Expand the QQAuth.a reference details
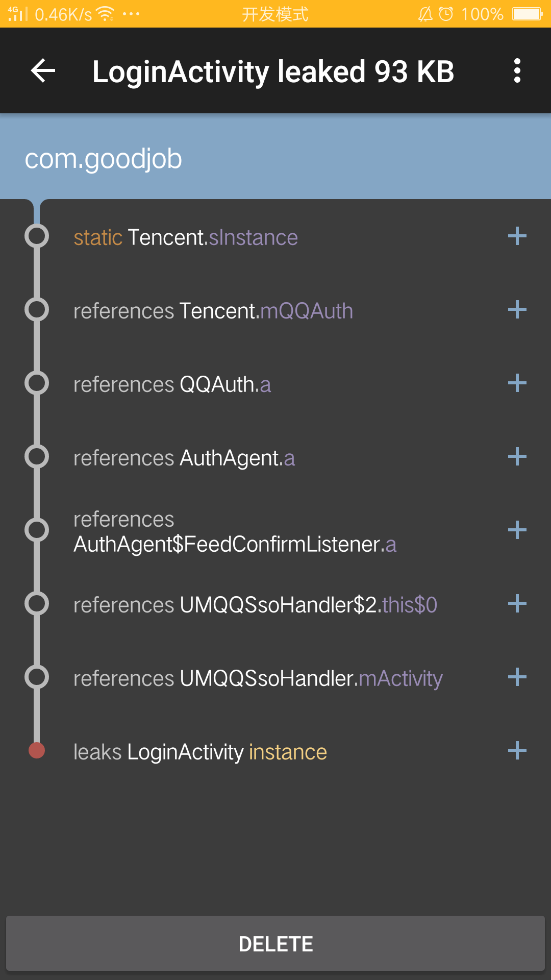Screen dimensions: 551x980 [x=517, y=383]
